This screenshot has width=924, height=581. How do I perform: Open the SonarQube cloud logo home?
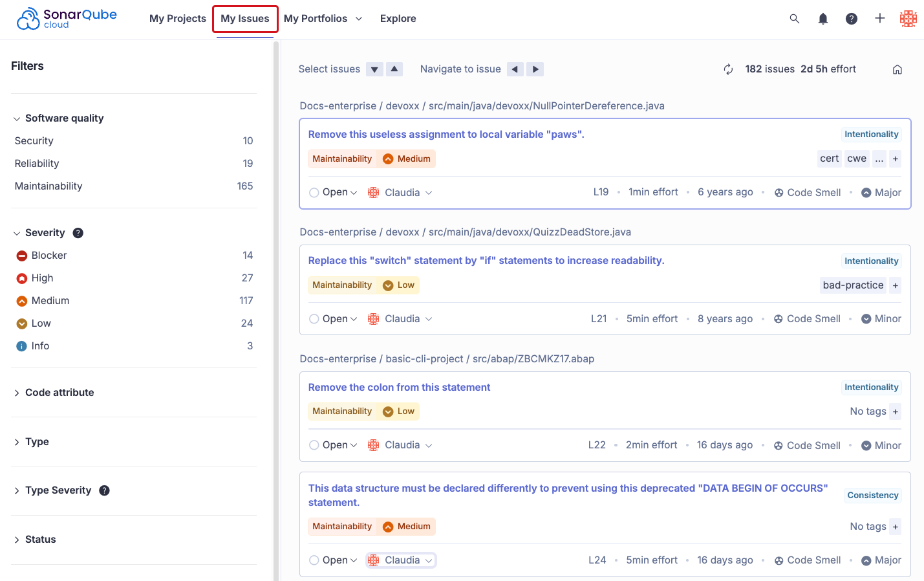tap(67, 19)
